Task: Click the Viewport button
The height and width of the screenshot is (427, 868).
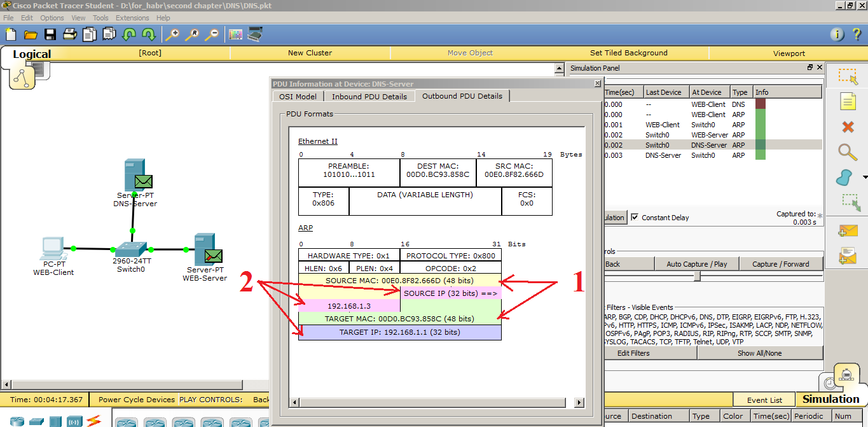Action: [x=789, y=53]
